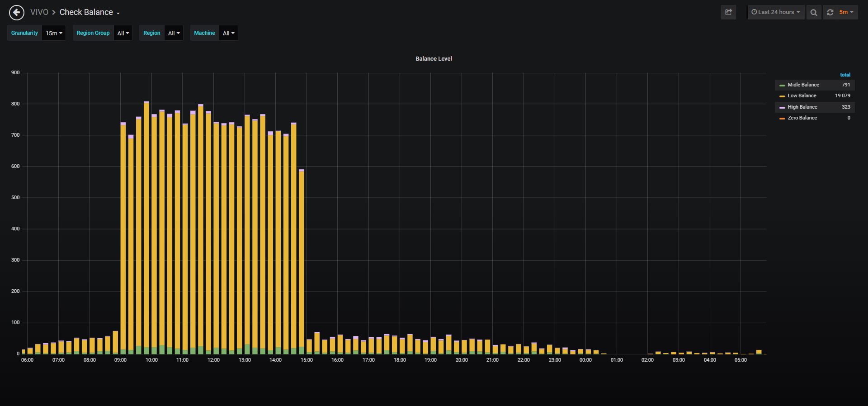
Task: Toggle Low Balance series in legend
Action: point(802,96)
